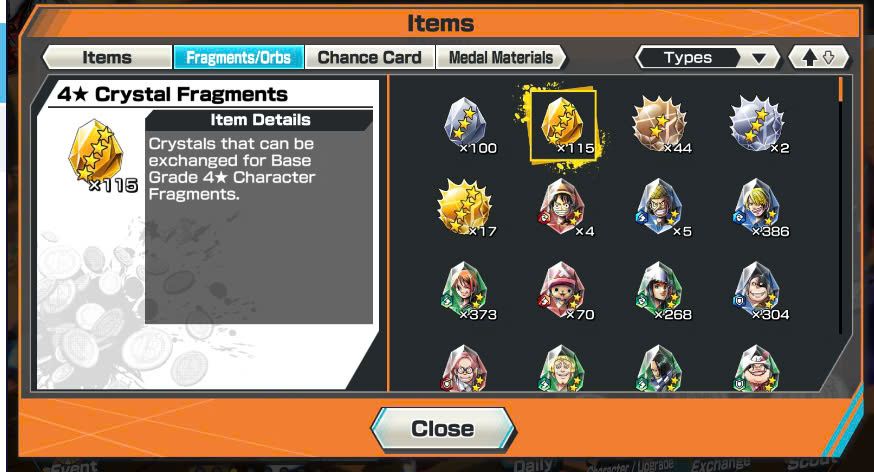The height and width of the screenshot is (472, 874).
Task: Select the silver spiky orb x2
Action: click(757, 125)
